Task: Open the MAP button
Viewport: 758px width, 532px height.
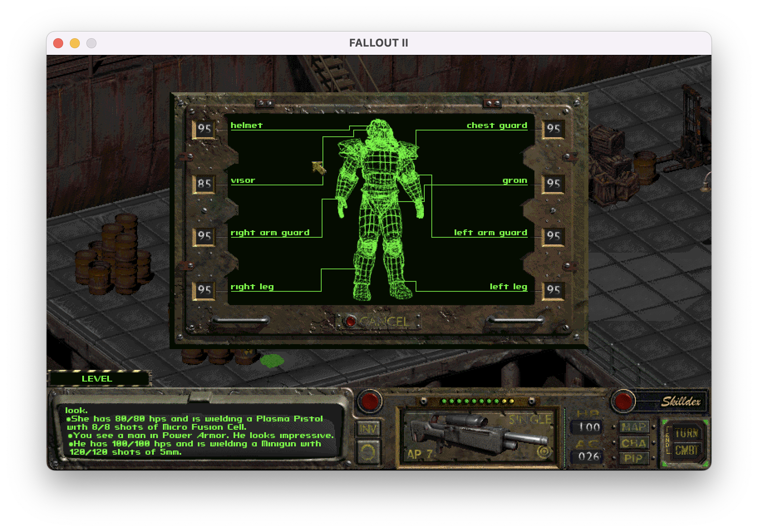Action: coord(634,427)
